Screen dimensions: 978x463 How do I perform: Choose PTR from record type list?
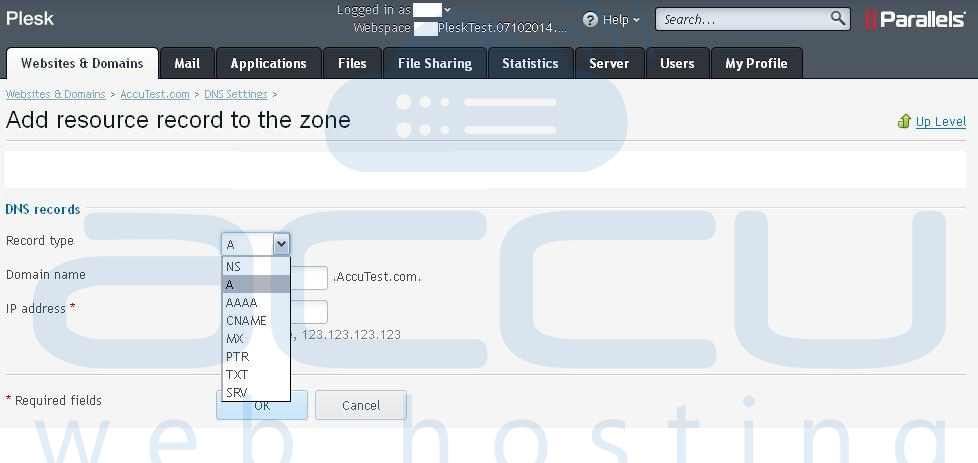tap(256, 357)
